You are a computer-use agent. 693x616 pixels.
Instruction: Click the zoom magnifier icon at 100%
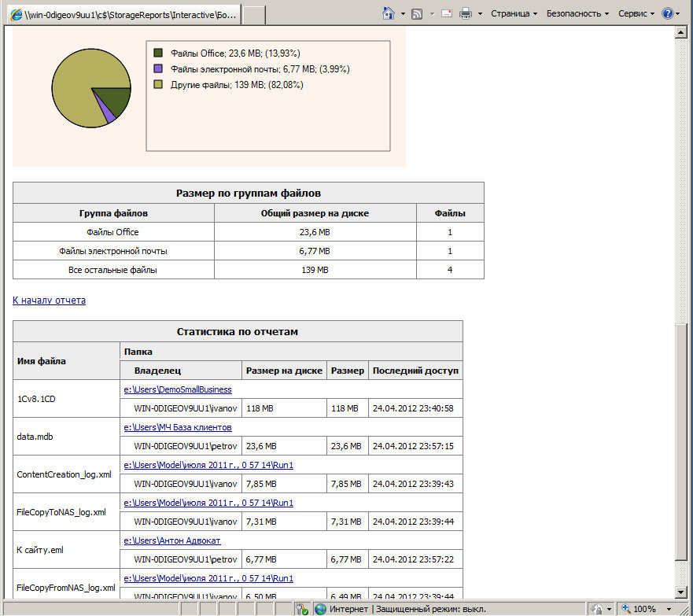625,609
